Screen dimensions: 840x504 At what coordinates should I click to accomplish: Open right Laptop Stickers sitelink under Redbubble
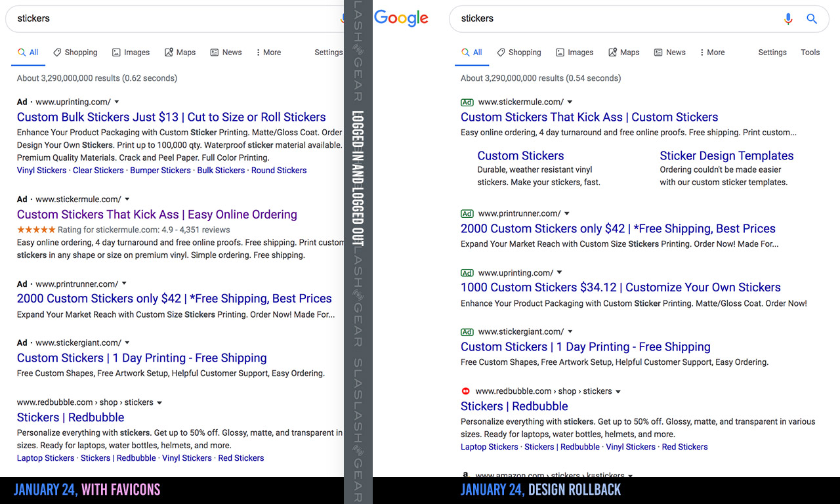click(490, 447)
